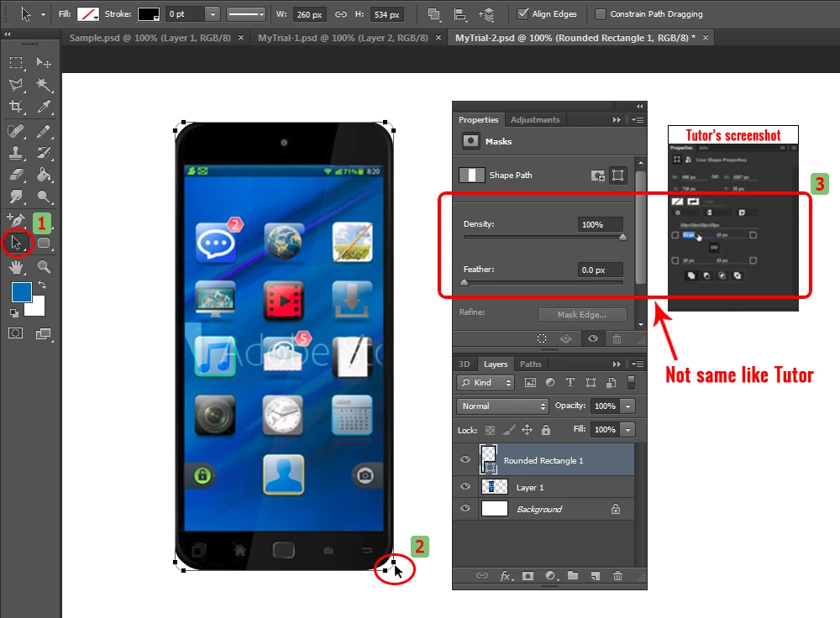840x618 pixels.
Task: Select the Magic Wand tool
Action: 44,85
